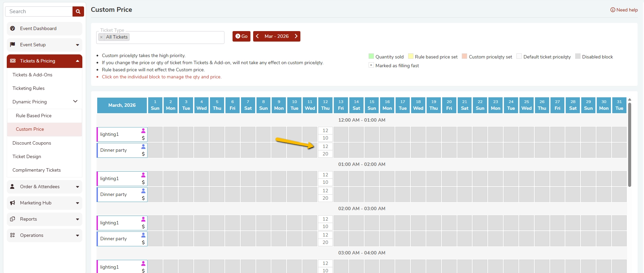Click the Operations grid icon

pyautogui.click(x=12, y=235)
